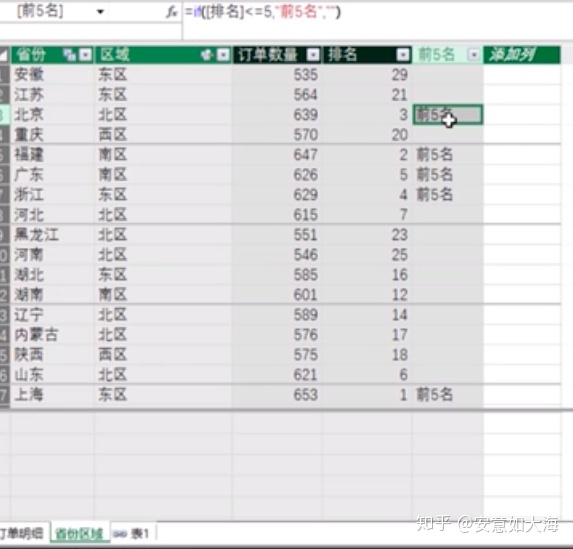Image resolution: width=573 pixels, height=549 pixels.
Task: Open the 排名 column filter dropdown
Action: pyautogui.click(x=403, y=55)
